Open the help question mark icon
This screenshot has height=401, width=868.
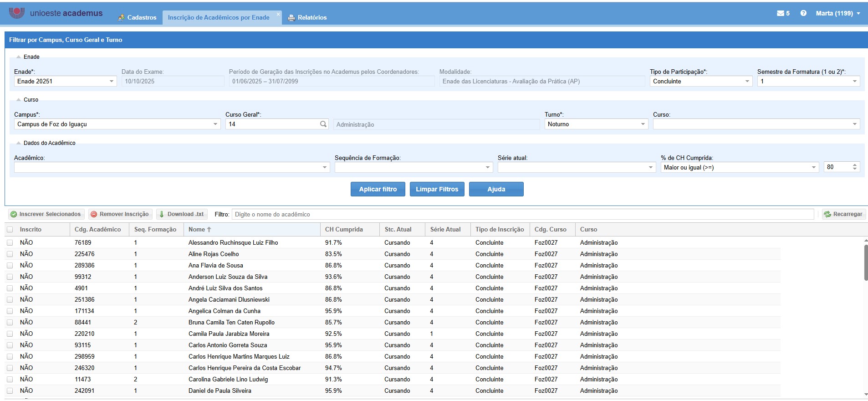coord(803,13)
